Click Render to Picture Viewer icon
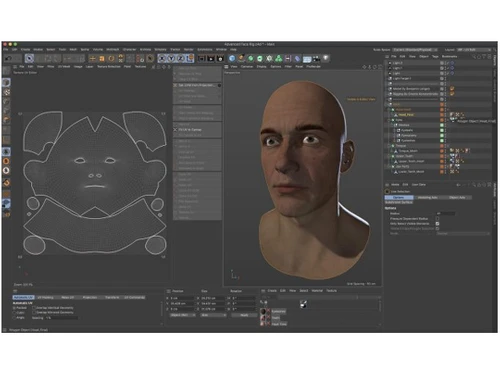Screen dimensions: 500x375 (x=211, y=59)
